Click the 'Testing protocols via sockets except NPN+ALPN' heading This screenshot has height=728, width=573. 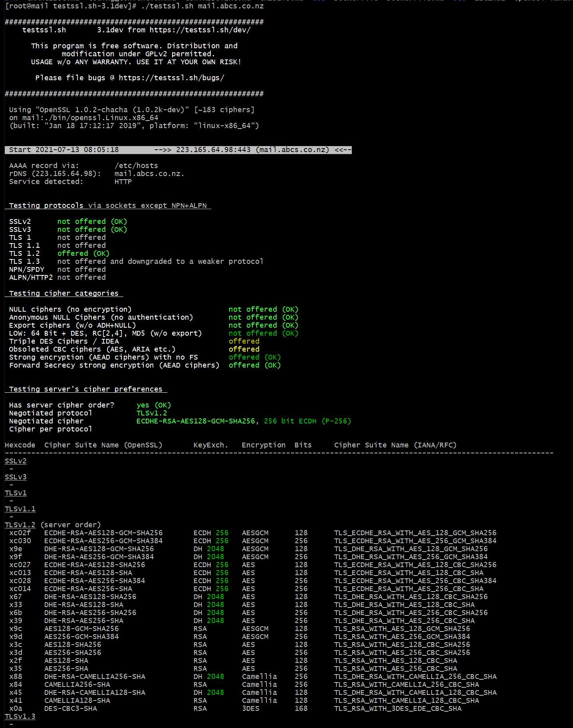[x=108, y=206]
